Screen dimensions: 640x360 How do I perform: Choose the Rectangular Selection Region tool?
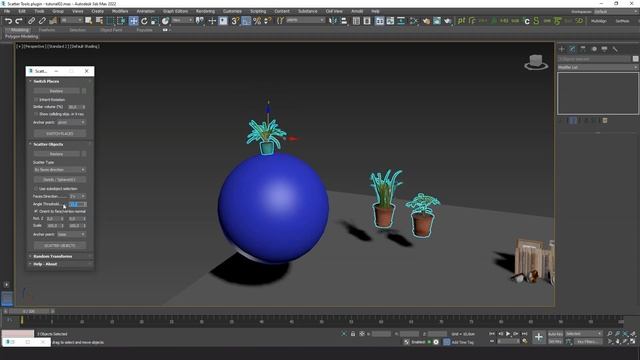(110, 21)
